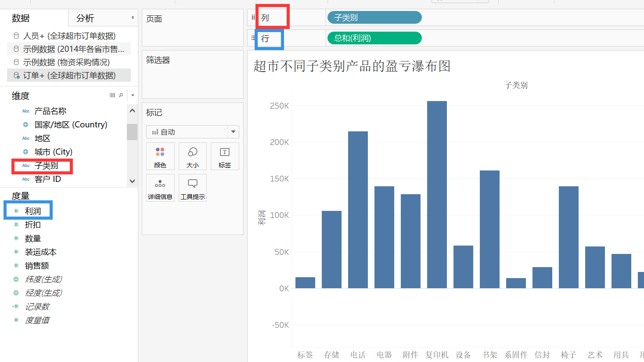
Task: Click the 书架 bar in the chart
Action: (489, 229)
